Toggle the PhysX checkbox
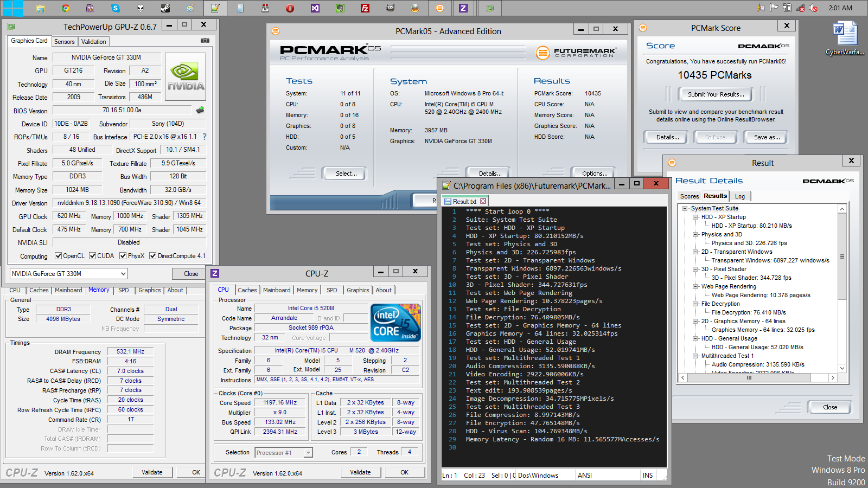 [123, 256]
